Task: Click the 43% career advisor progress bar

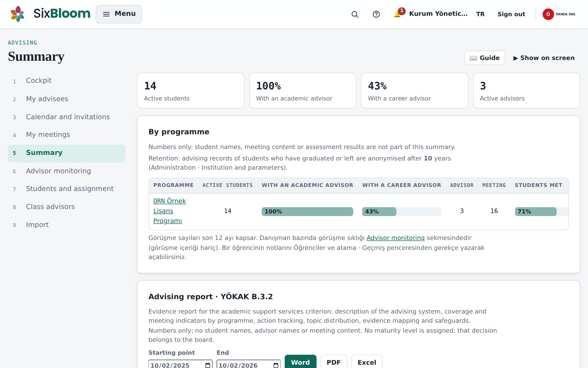Action: pyautogui.click(x=402, y=212)
